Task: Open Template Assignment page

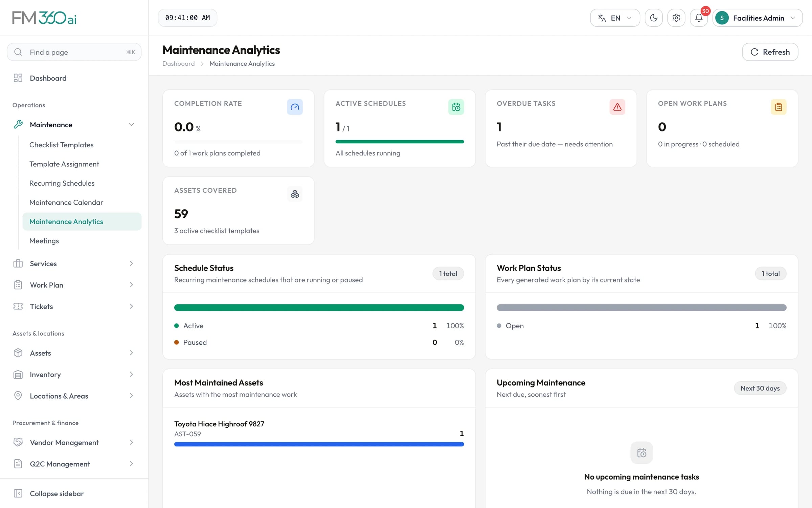Action: (x=82, y=164)
